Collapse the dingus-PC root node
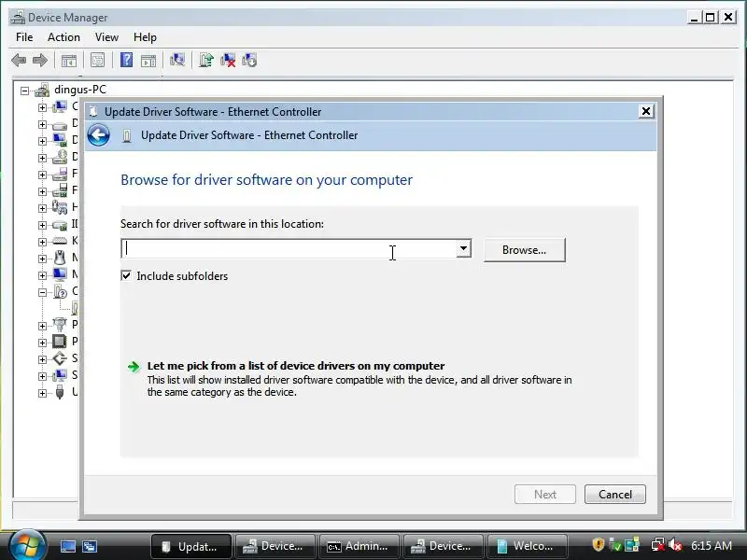Image resolution: width=747 pixels, height=560 pixels. pos(25,90)
